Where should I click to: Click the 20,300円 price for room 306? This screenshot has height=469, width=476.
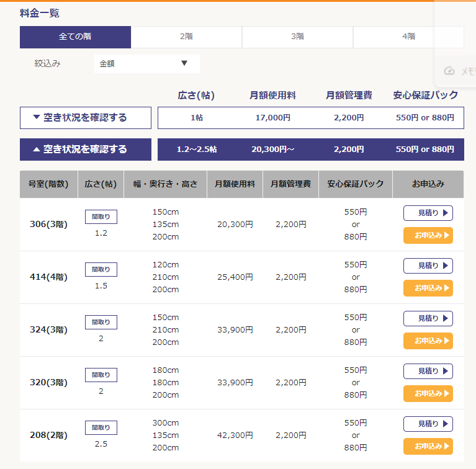(235, 225)
